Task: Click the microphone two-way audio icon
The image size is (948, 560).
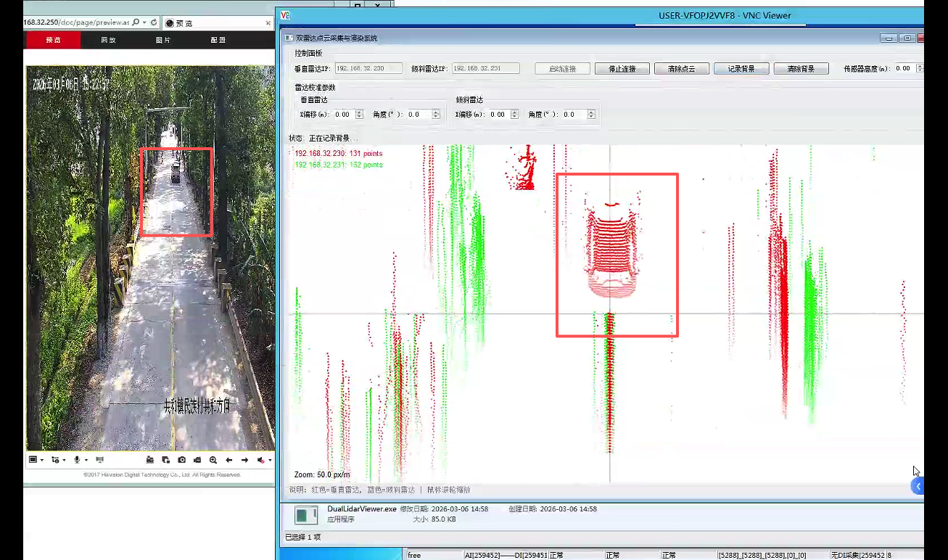Action: [x=77, y=460]
